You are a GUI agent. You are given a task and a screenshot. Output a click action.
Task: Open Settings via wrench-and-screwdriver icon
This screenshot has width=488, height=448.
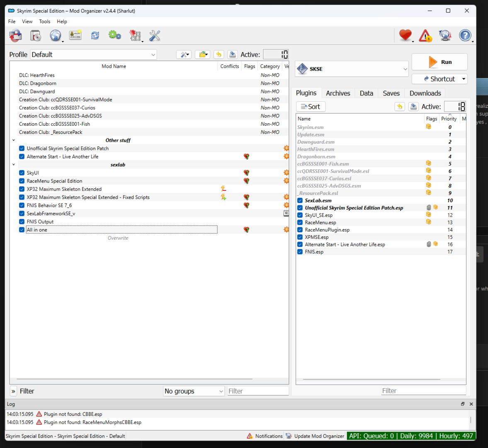[155, 36]
